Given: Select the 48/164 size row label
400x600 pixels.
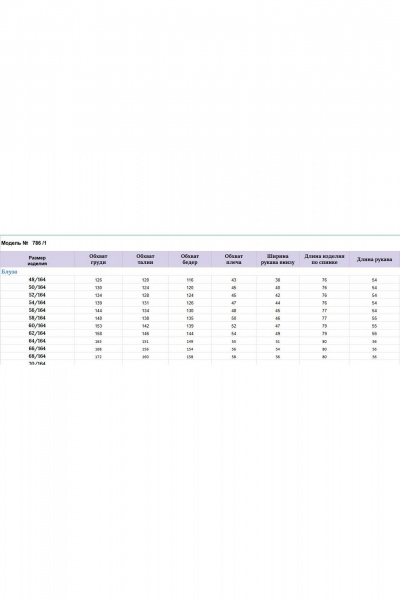Looking at the screenshot, I should (x=37, y=280).
